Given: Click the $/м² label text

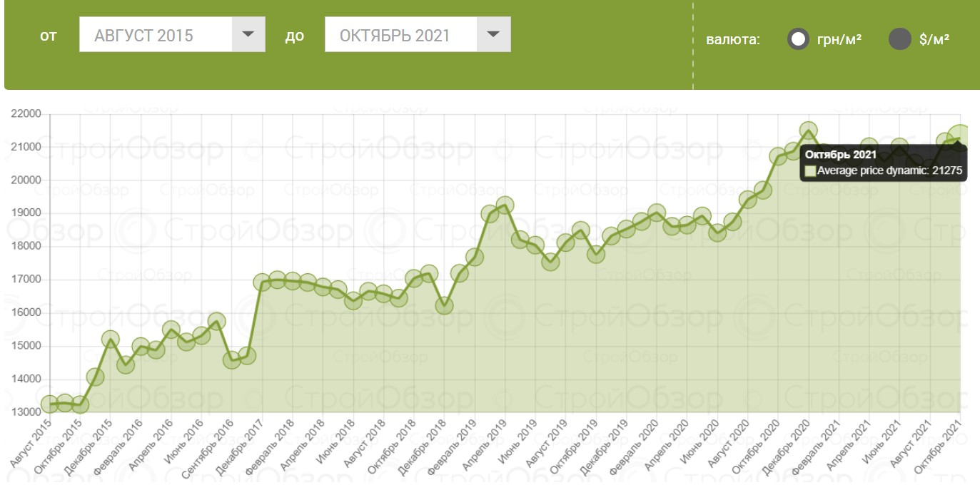Looking at the screenshot, I should click(934, 39).
